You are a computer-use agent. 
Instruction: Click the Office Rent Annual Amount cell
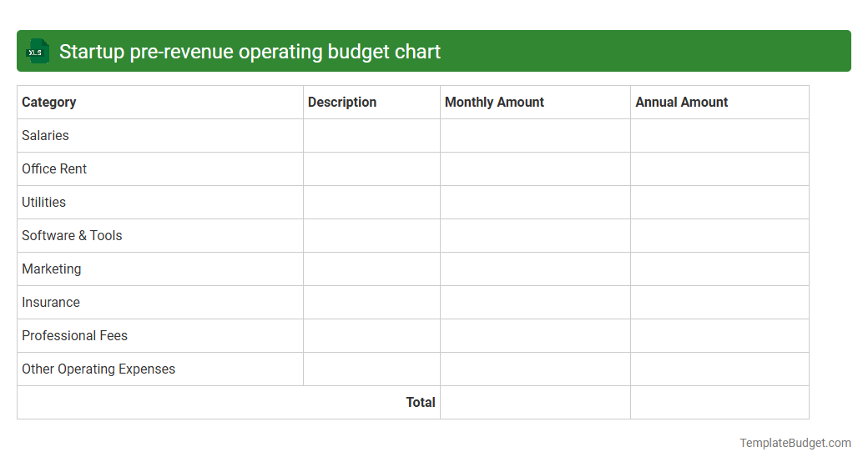(x=719, y=168)
